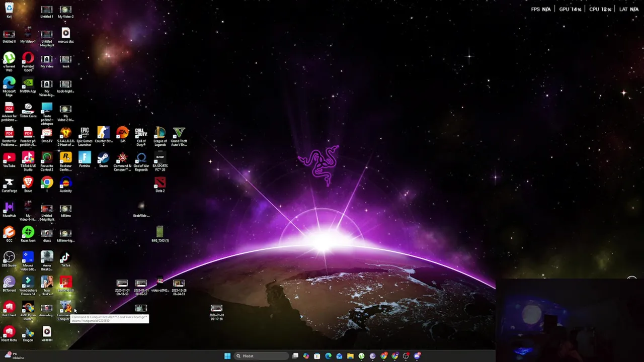Launch the BitTorrent desktop shortcut

[9, 284]
